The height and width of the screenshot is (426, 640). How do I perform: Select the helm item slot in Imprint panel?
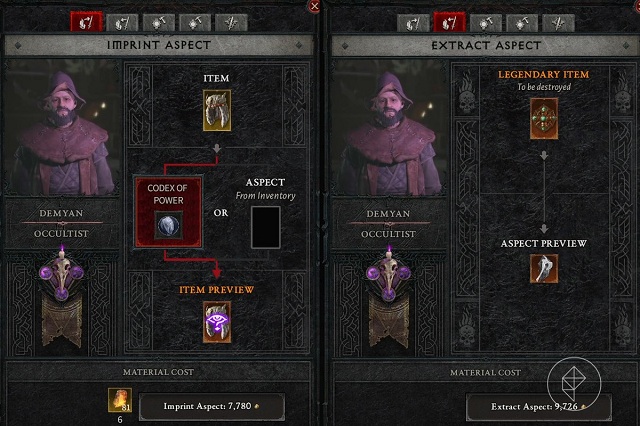click(x=217, y=110)
